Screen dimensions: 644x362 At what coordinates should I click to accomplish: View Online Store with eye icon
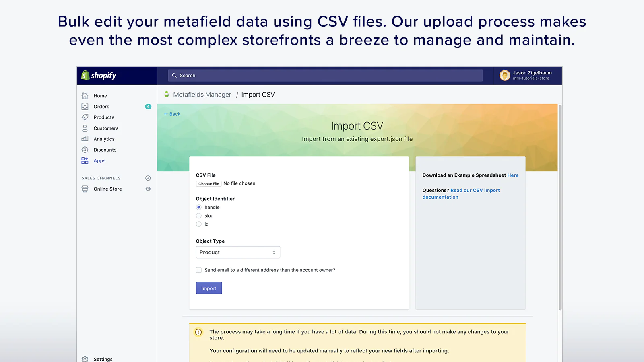(x=148, y=189)
